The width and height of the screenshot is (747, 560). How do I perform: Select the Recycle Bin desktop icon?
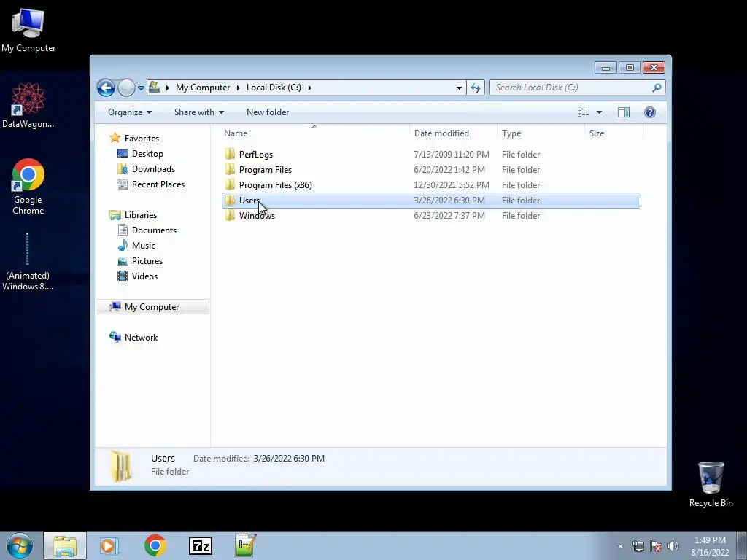click(711, 485)
